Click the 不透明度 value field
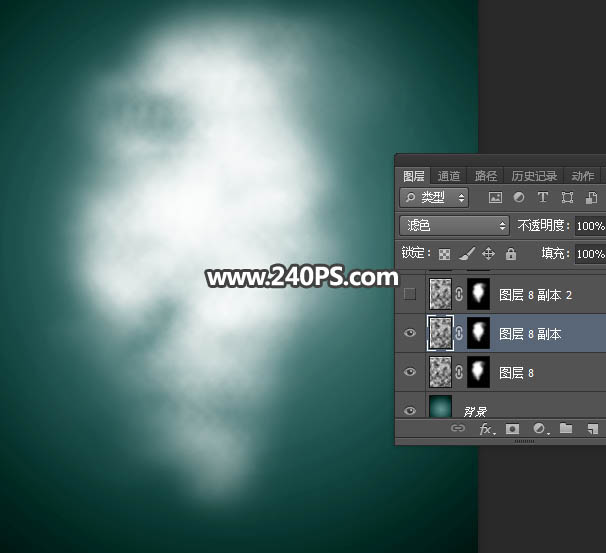606x553 pixels. click(590, 226)
